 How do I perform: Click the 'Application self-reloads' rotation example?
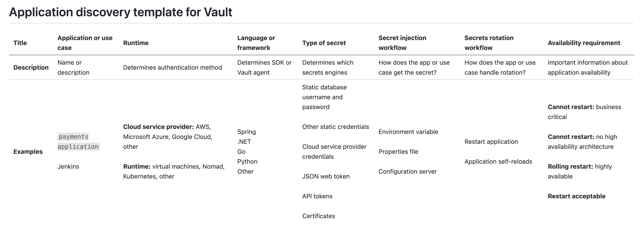(x=498, y=162)
